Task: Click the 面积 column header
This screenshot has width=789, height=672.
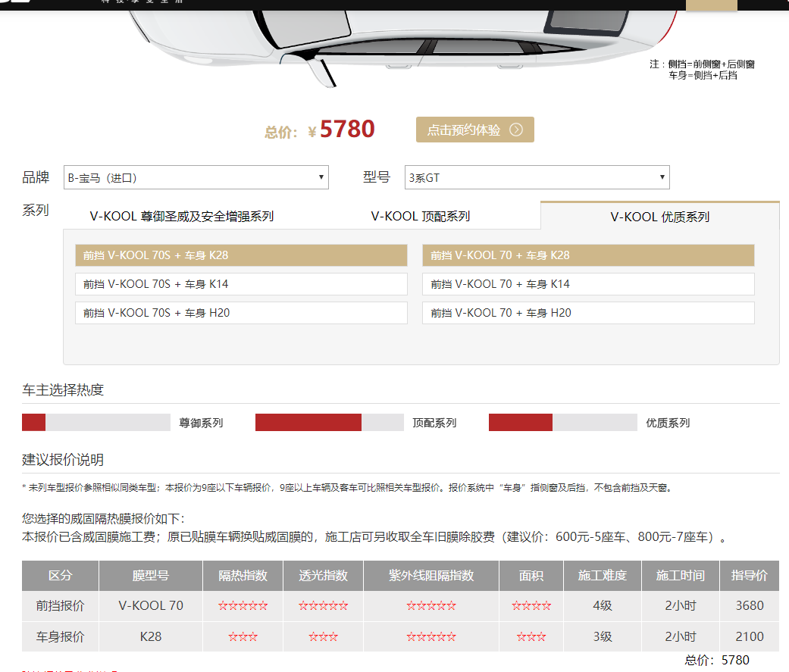Action: 531,576
